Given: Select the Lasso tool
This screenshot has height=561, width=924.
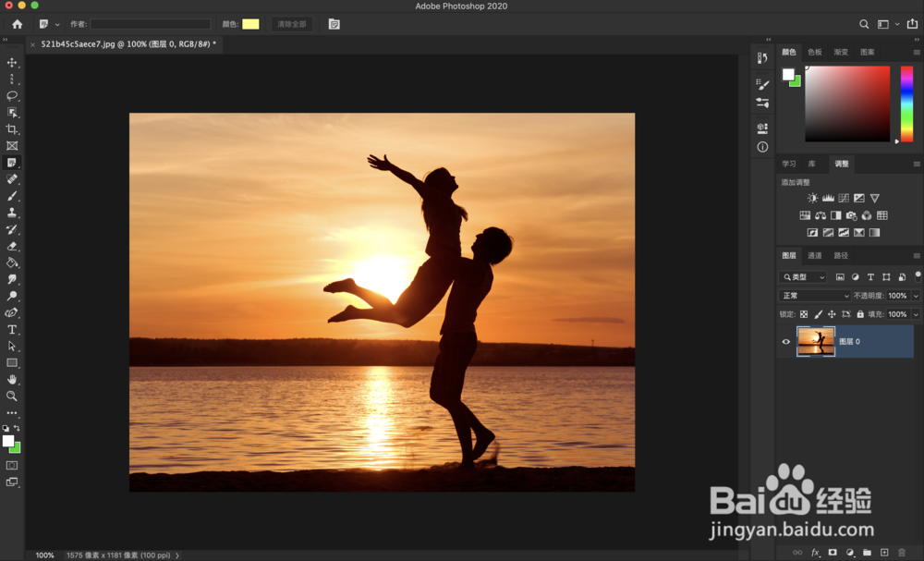Looking at the screenshot, I should 12,95.
